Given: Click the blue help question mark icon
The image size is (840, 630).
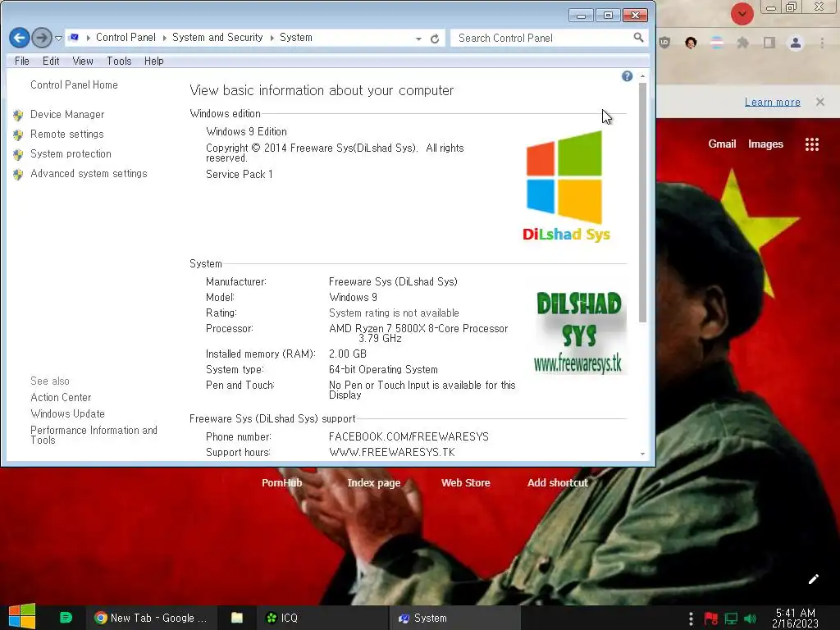Looking at the screenshot, I should click(627, 76).
